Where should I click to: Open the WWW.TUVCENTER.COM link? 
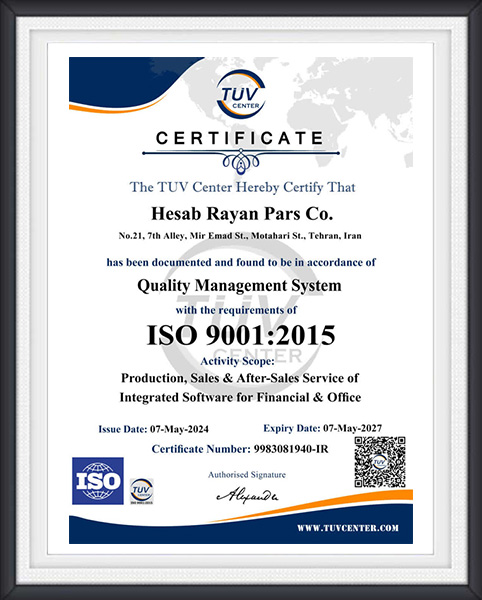point(348,528)
